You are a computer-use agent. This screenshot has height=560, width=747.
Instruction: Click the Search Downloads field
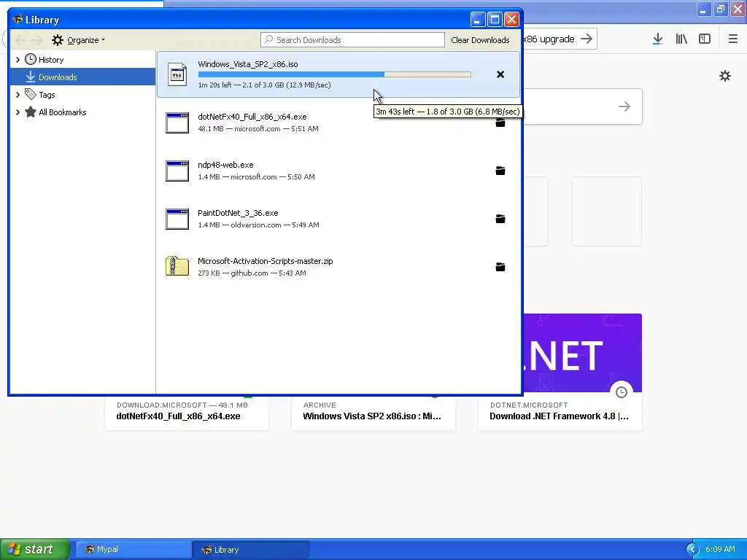[x=352, y=40]
